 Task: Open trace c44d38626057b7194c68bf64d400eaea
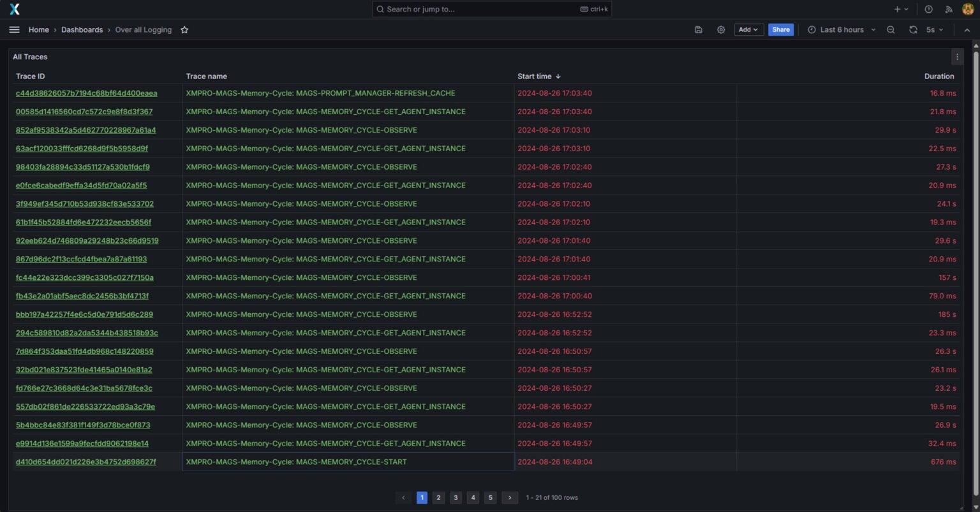tap(86, 93)
